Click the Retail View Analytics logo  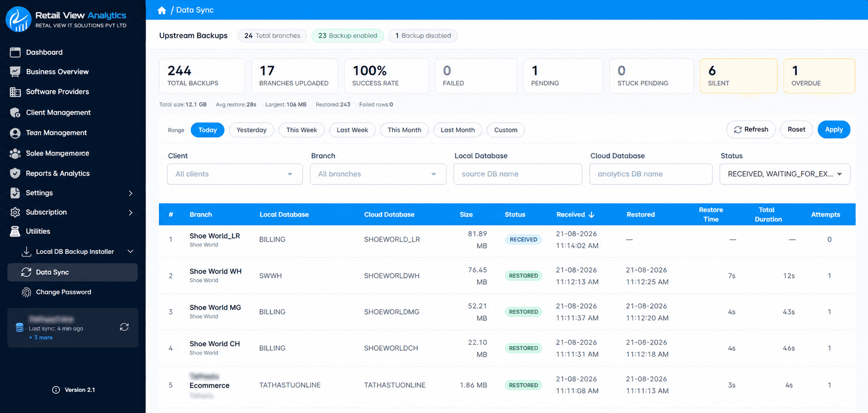[x=18, y=19]
